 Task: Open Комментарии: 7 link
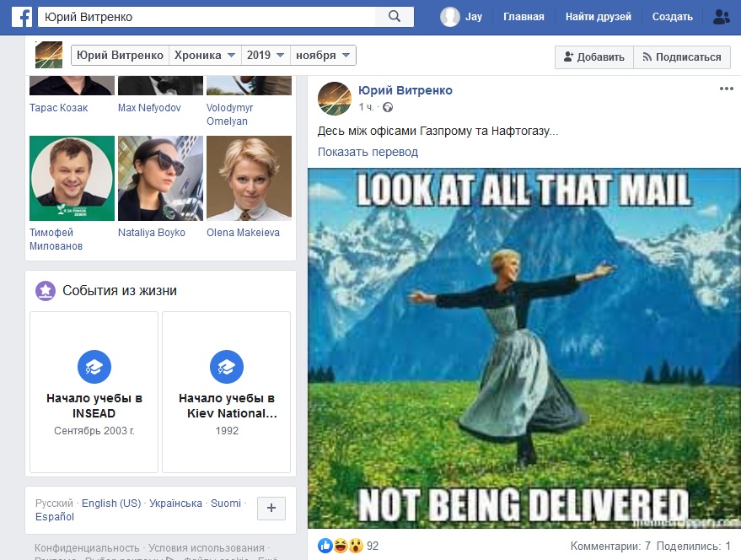click(x=610, y=547)
